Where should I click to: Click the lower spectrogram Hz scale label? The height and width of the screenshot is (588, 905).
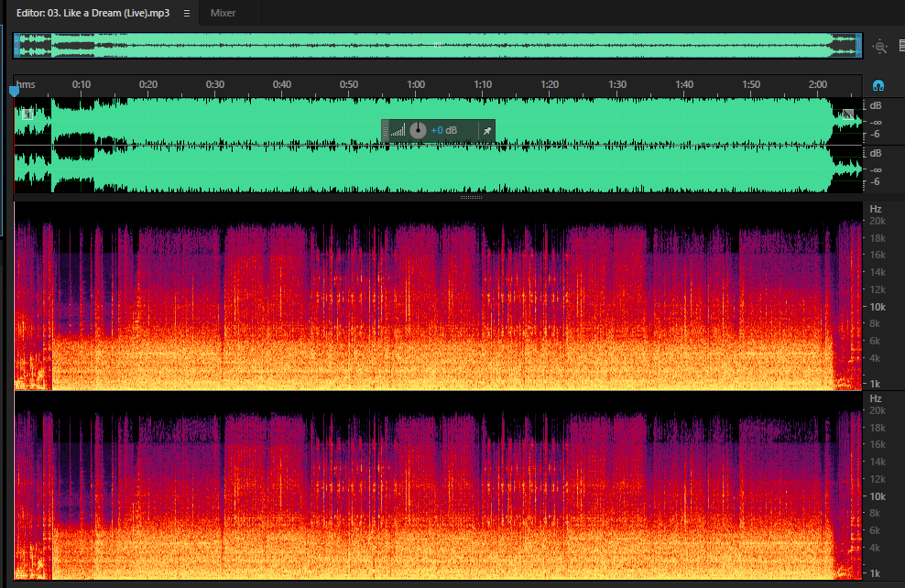[876, 398]
